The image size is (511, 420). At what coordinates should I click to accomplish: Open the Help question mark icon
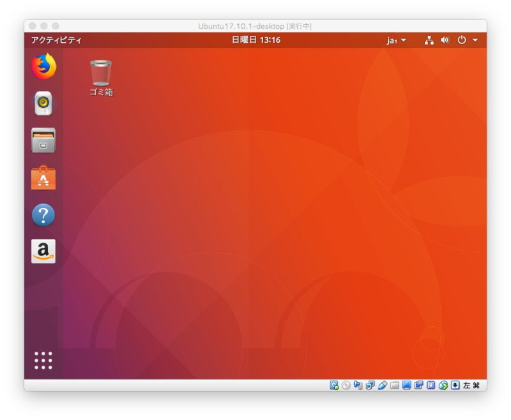pyautogui.click(x=43, y=215)
